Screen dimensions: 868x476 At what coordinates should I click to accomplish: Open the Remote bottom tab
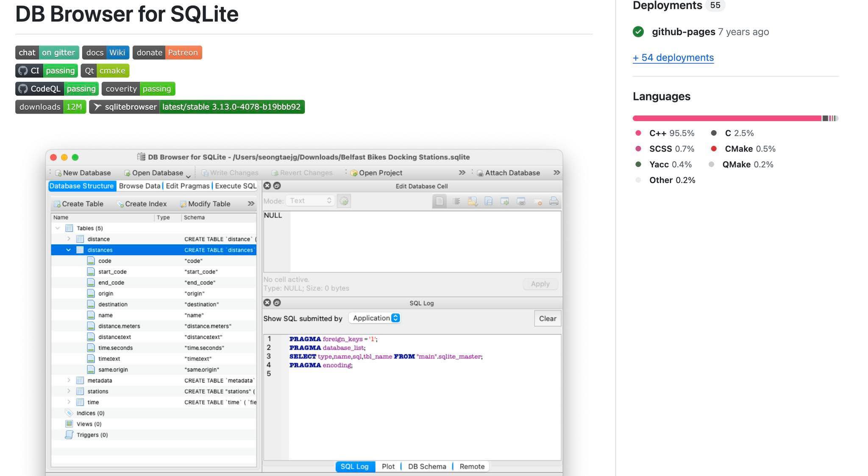(472, 467)
